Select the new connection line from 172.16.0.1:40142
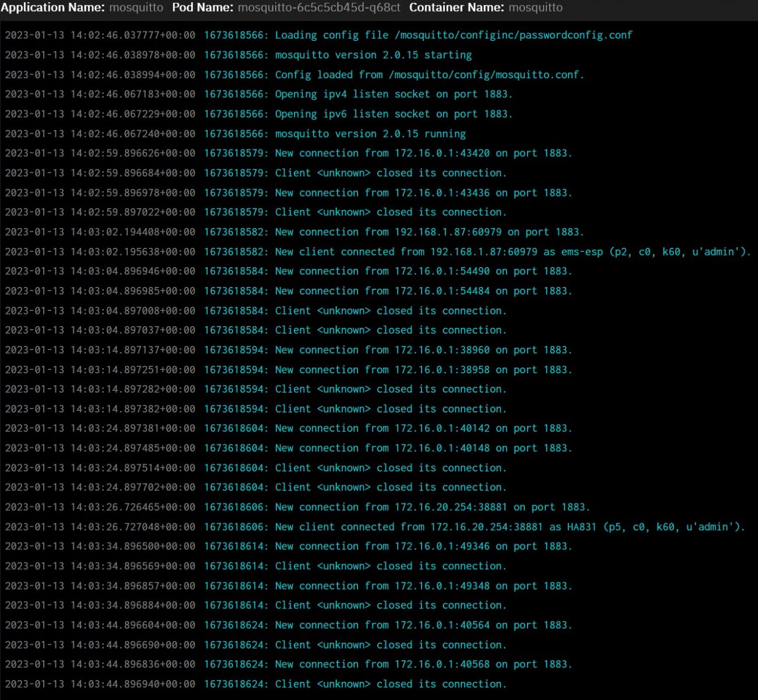The width and height of the screenshot is (758, 700). pos(289,428)
